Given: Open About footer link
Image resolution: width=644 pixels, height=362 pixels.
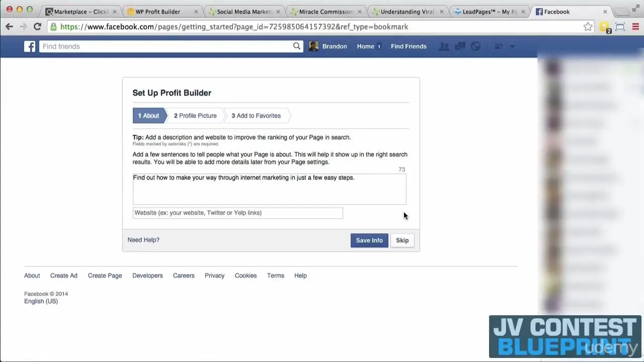Looking at the screenshot, I should [32, 276].
